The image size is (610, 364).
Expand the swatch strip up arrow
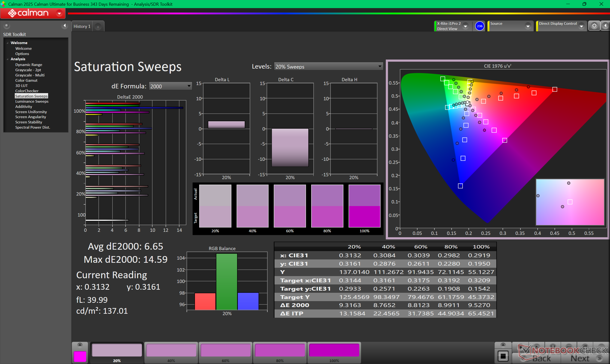point(80,345)
